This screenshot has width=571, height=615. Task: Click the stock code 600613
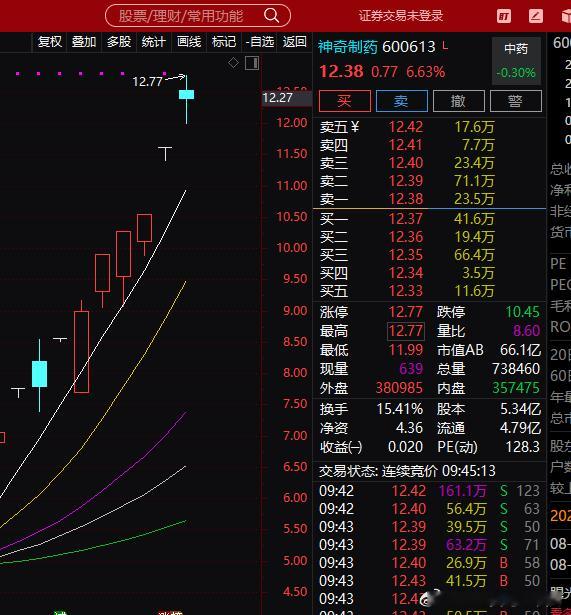409,47
